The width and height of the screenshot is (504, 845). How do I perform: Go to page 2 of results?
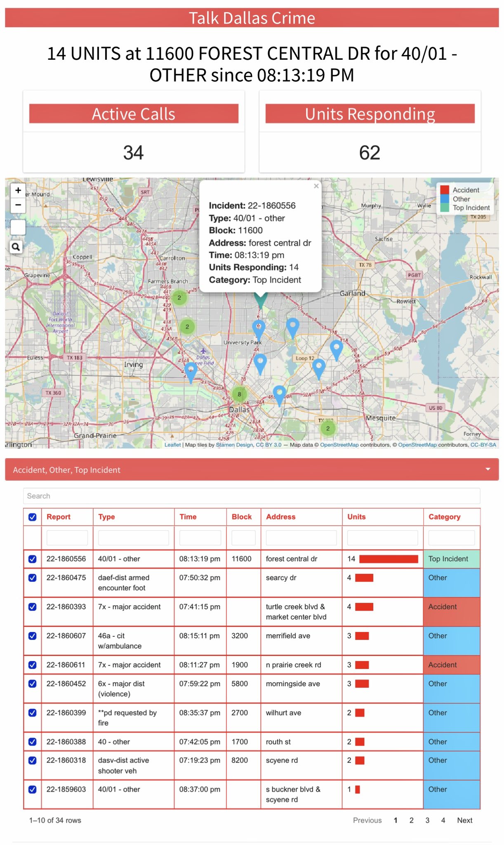pos(411,820)
